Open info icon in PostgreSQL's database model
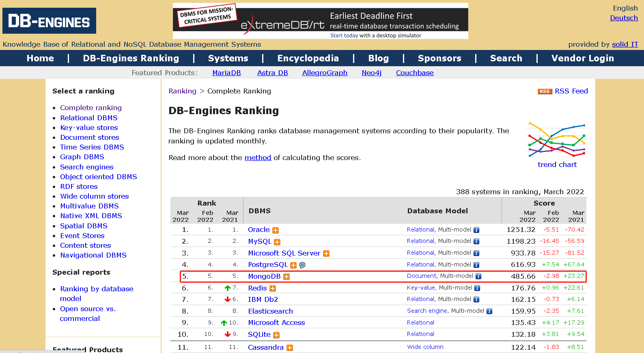The image size is (644, 353). [x=476, y=265]
